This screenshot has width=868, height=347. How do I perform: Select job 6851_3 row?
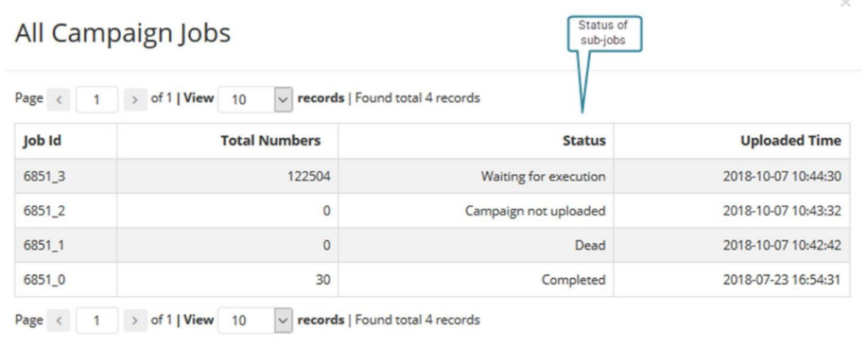(x=432, y=177)
